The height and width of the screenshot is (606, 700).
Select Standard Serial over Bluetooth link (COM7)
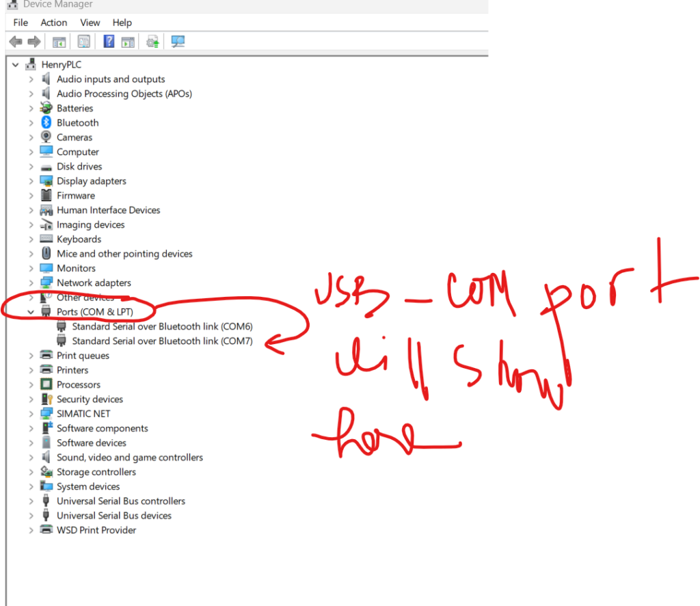click(162, 341)
